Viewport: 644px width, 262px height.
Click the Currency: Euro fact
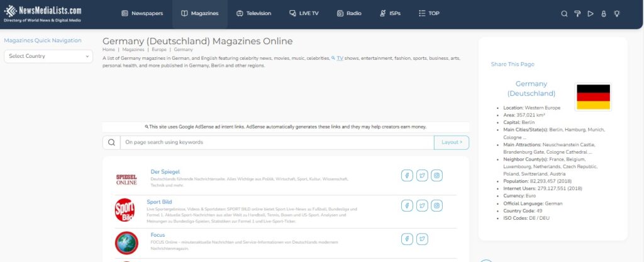[x=518, y=196]
